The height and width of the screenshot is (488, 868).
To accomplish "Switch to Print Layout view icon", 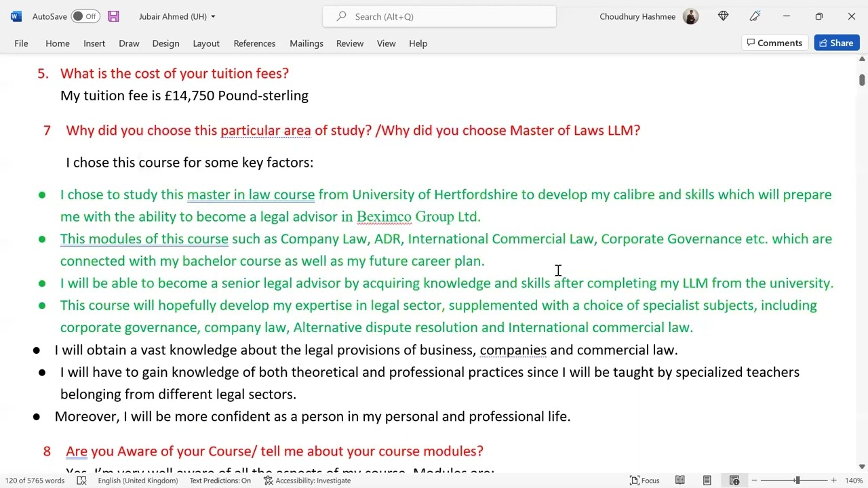I will pos(707,481).
